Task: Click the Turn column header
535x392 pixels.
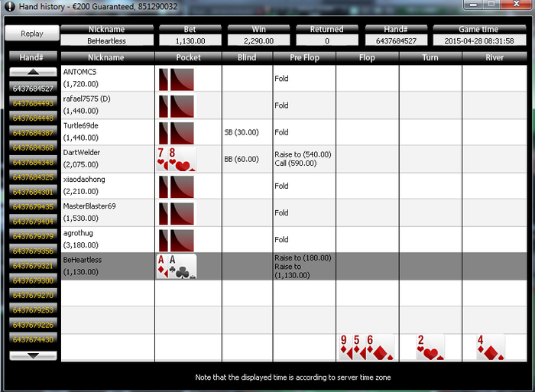Action: pyautogui.click(x=430, y=57)
